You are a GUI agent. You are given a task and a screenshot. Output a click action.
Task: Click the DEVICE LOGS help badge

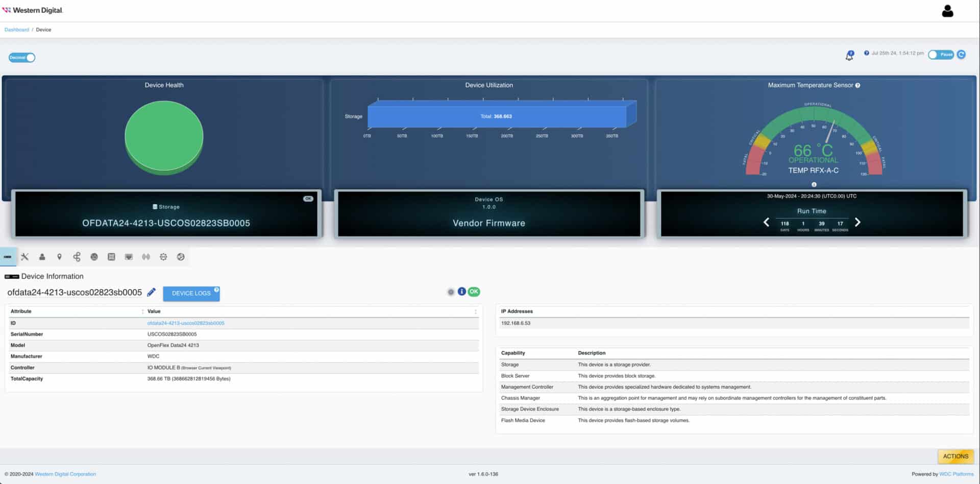216,289
